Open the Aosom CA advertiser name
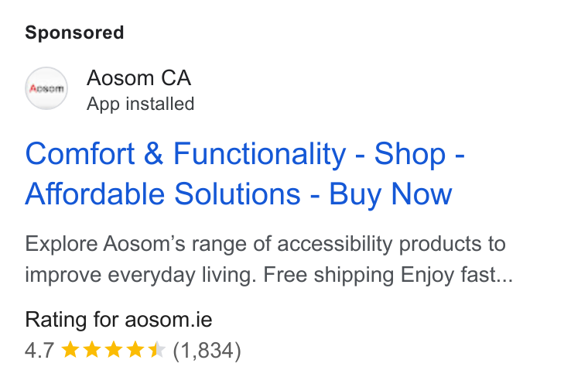 click(x=138, y=78)
